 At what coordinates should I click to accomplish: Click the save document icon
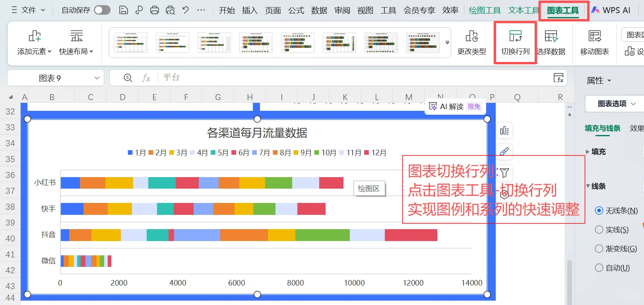(x=123, y=10)
